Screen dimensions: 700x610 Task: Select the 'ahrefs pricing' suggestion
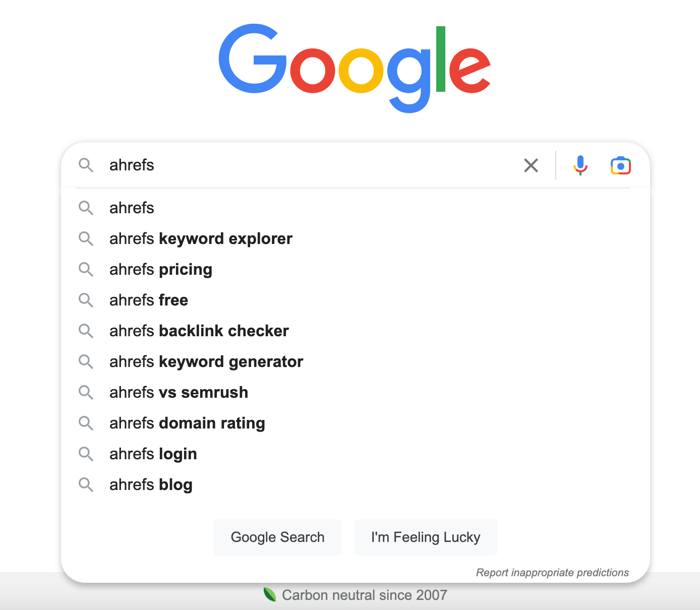160,269
